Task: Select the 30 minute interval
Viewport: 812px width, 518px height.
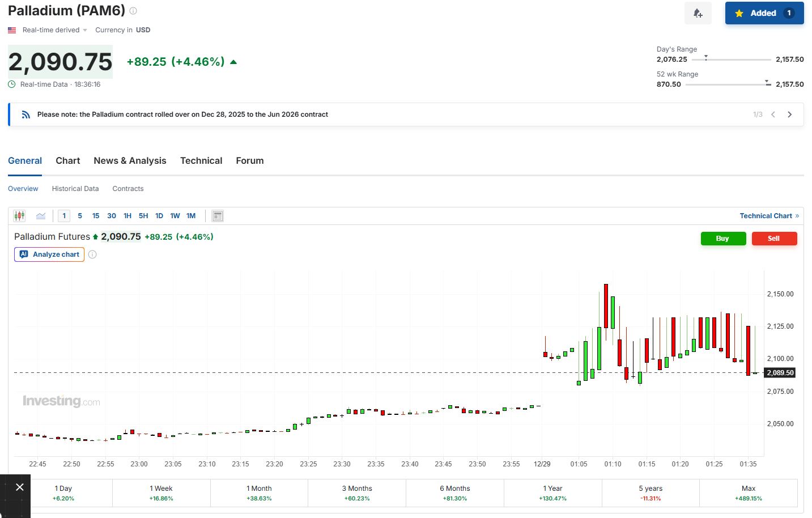Action: (x=112, y=216)
